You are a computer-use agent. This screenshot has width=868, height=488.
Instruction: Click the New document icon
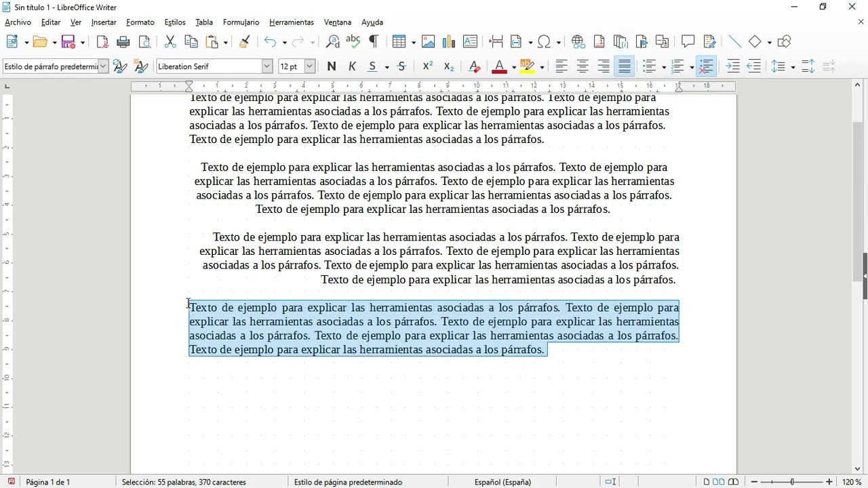(x=12, y=42)
